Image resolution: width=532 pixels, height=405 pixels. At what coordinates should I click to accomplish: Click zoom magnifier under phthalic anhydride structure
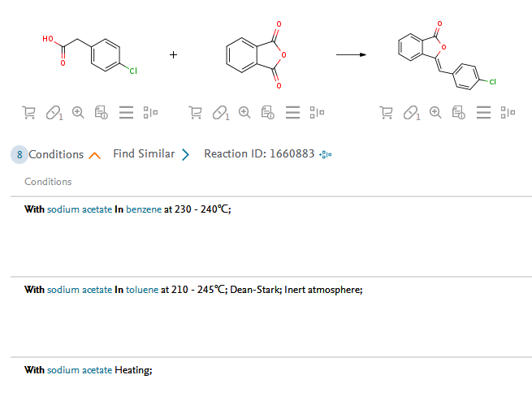244,113
